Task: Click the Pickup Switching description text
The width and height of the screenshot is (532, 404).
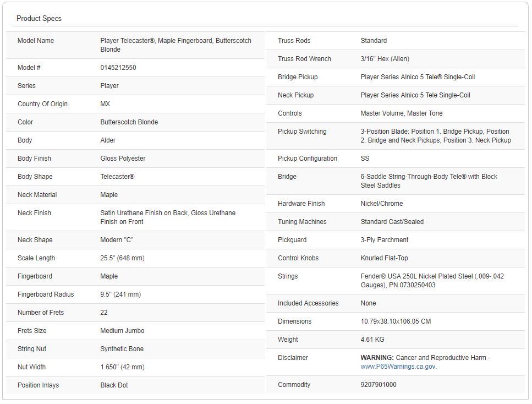Action: 435,136
